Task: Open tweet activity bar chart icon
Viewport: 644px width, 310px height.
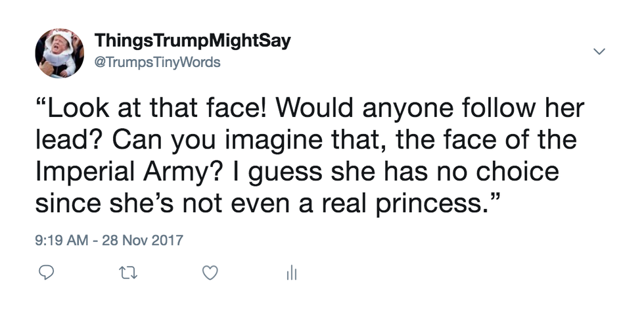Action: pos(291,273)
